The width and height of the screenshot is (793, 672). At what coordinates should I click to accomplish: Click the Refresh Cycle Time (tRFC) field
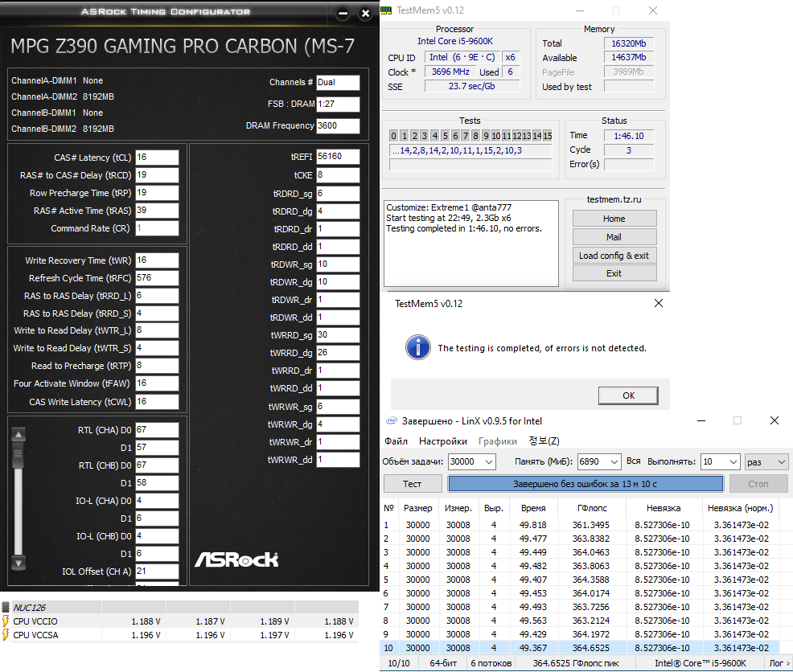pyautogui.click(x=157, y=277)
